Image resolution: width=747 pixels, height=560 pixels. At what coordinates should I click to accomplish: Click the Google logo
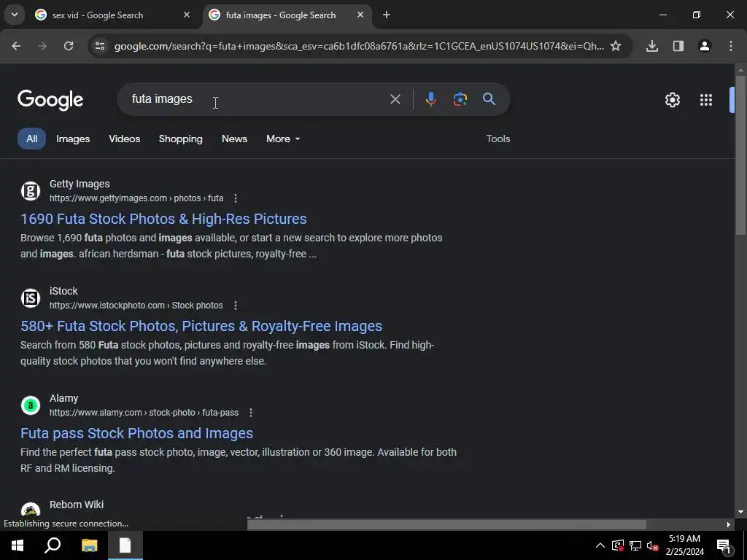(50, 100)
